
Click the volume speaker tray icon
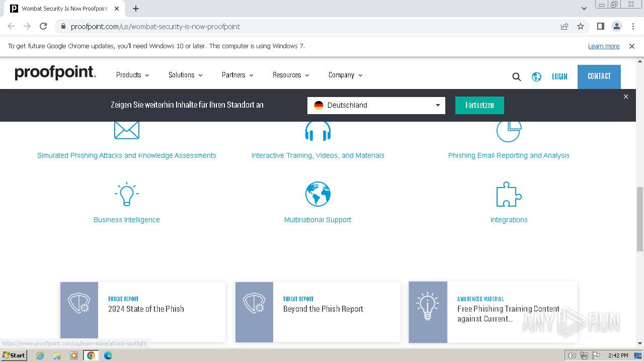tap(572, 355)
